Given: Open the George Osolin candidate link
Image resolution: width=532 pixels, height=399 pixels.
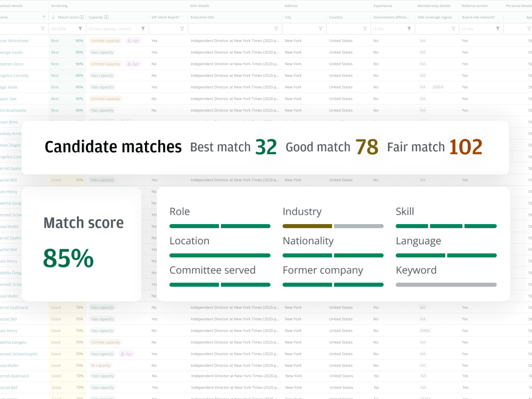Looking at the screenshot, I should coord(11,52).
